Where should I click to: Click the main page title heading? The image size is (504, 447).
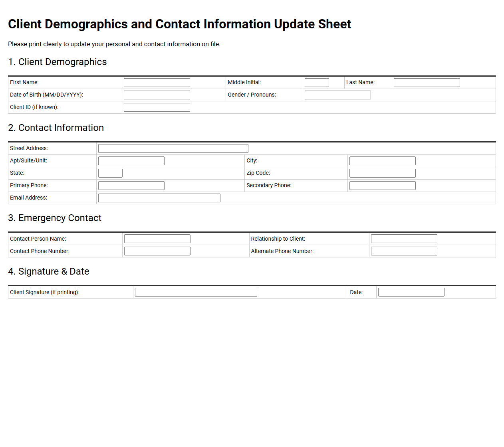click(180, 24)
